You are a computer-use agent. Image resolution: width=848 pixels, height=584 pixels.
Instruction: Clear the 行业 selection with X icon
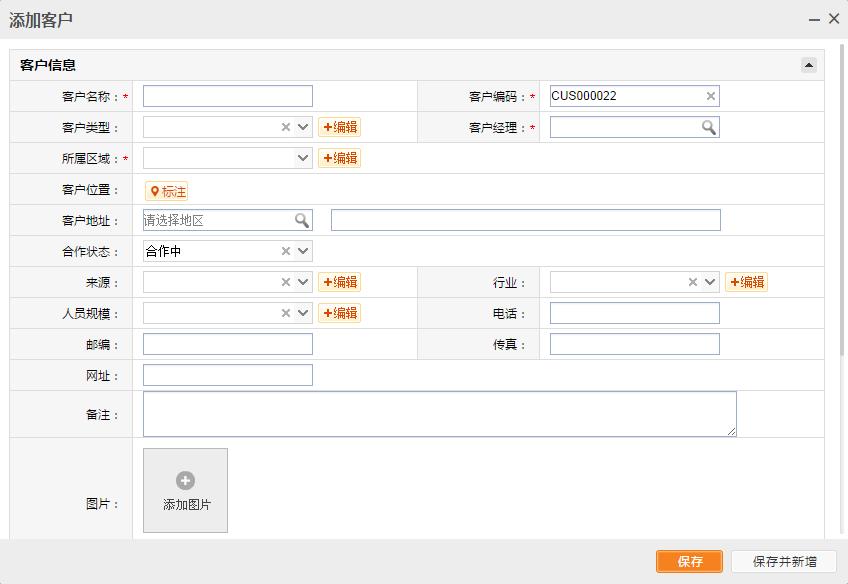tap(693, 282)
